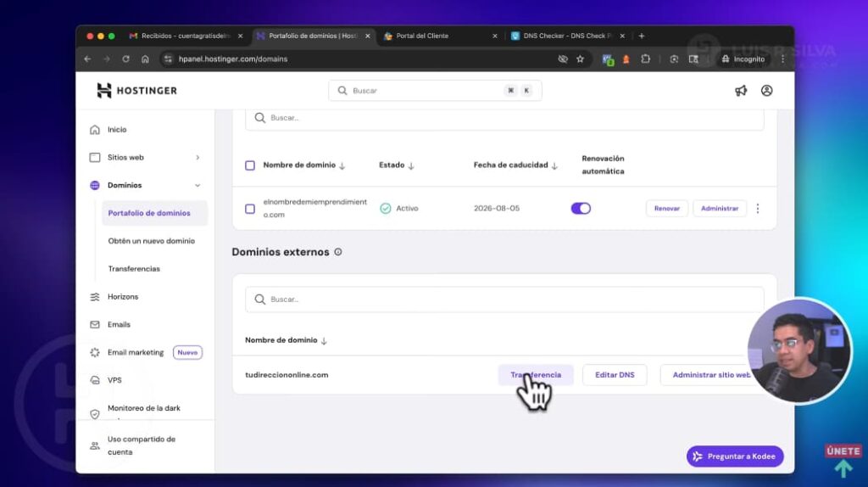Switch to the DNS Checker tab
Screen dimensions: 868x487
[x=567, y=36]
